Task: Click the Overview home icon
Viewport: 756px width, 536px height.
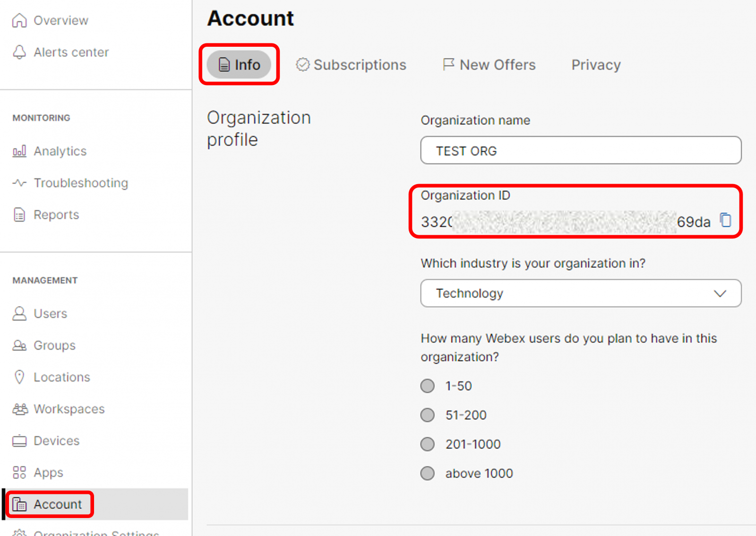Action: pyautogui.click(x=19, y=20)
